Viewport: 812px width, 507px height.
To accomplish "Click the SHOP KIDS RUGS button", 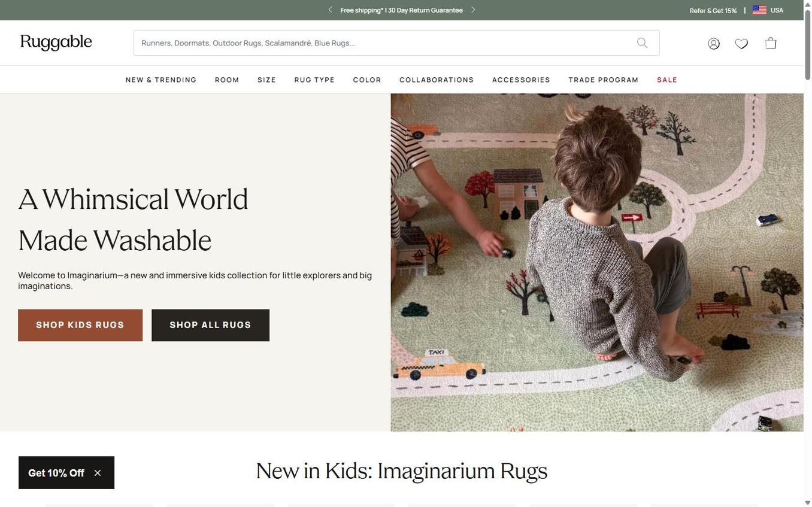I will click(80, 325).
